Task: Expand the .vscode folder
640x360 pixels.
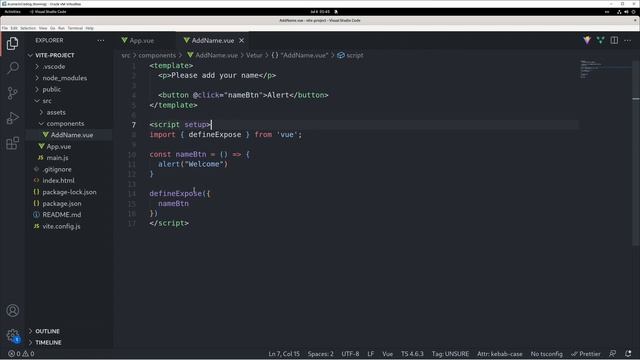Action: tap(54, 67)
